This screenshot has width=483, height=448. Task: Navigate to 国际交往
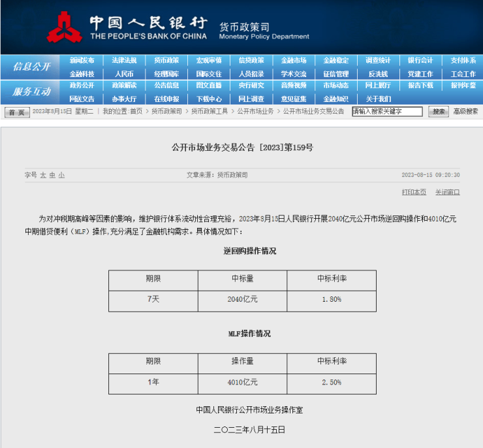point(209,74)
